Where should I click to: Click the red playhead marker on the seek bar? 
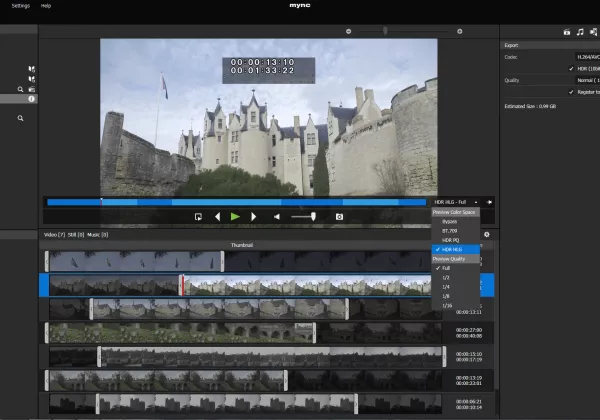[x=101, y=202]
